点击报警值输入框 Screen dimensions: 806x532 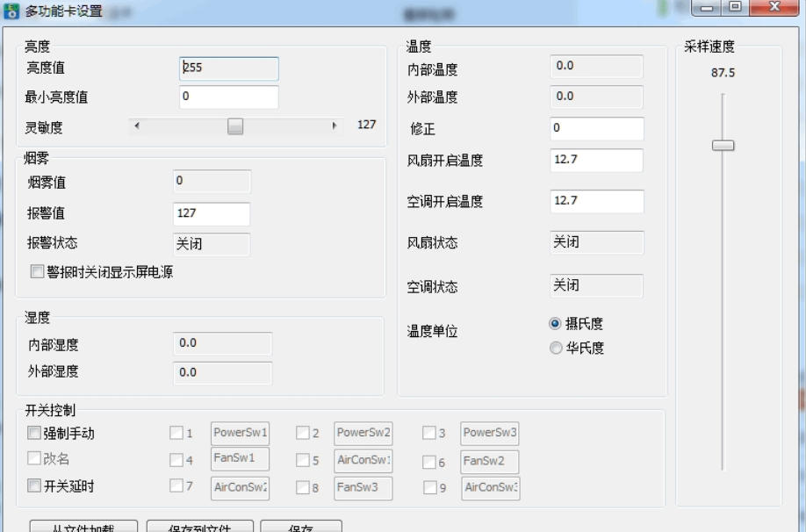coord(210,212)
